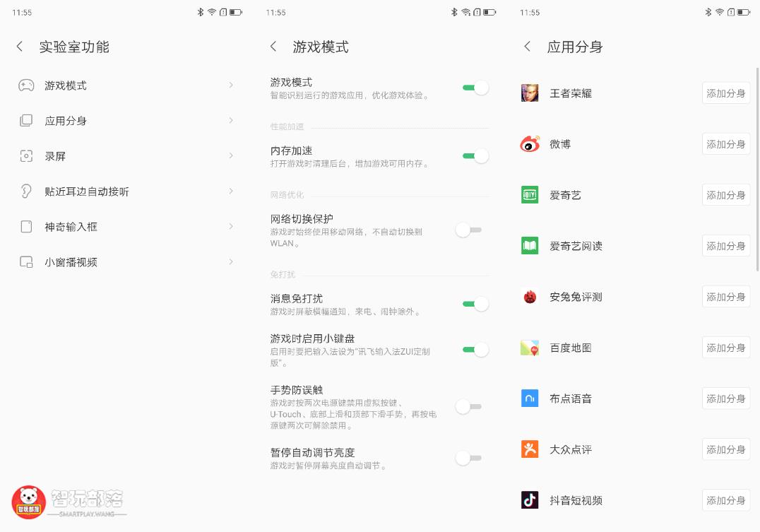Open 小窗播视频 via its chevron
Image resolution: width=760 pixels, height=532 pixels.
[x=232, y=262]
